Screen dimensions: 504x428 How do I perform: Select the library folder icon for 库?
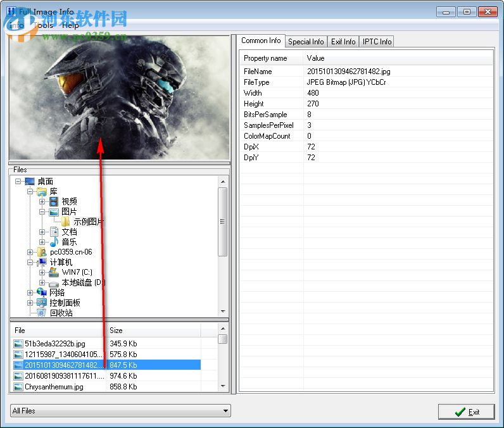[x=42, y=192]
